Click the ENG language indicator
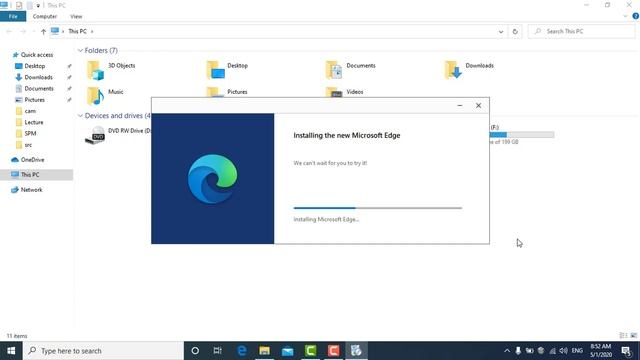Screen dimensions: 640x360 click(x=577, y=351)
